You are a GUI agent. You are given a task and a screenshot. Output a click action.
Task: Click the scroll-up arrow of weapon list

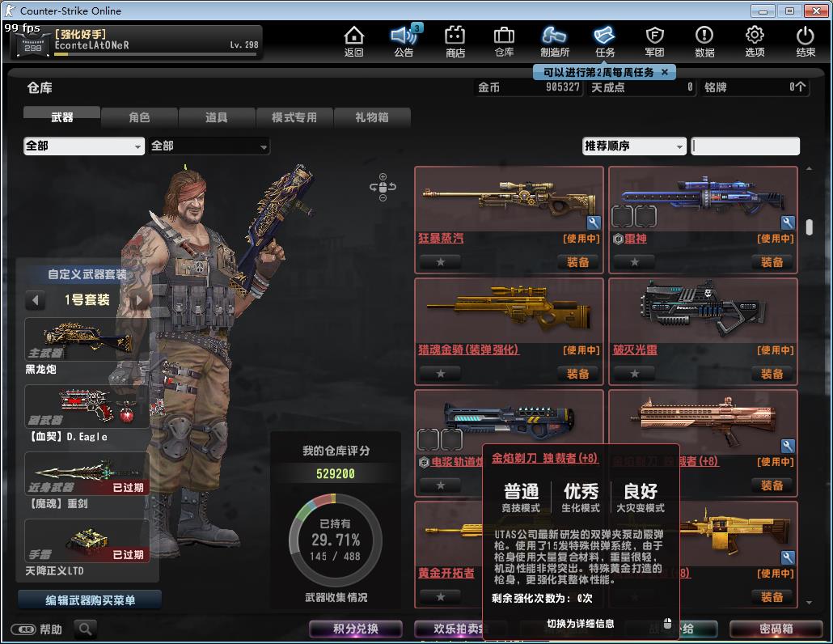809,168
